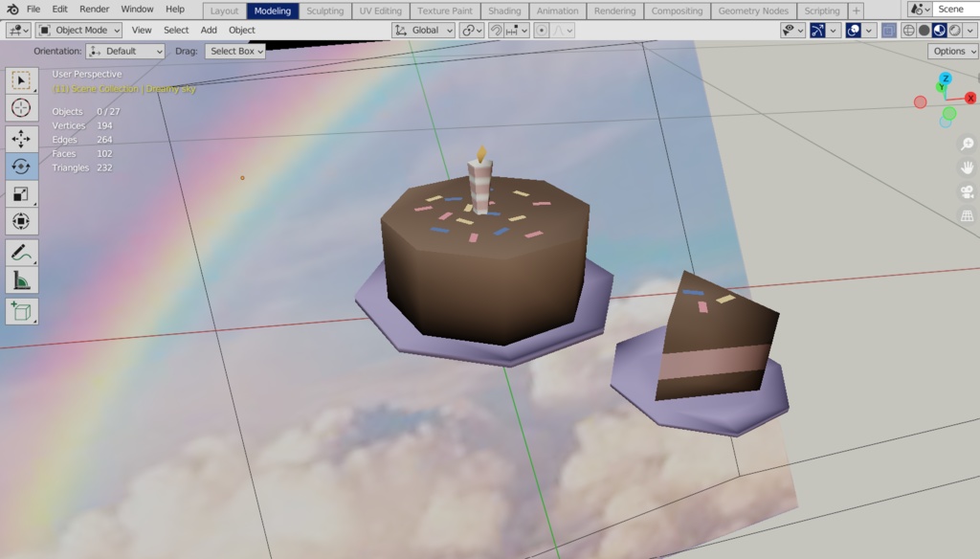980x559 pixels.
Task: Switch to rendered viewport shading
Action: [x=954, y=30]
